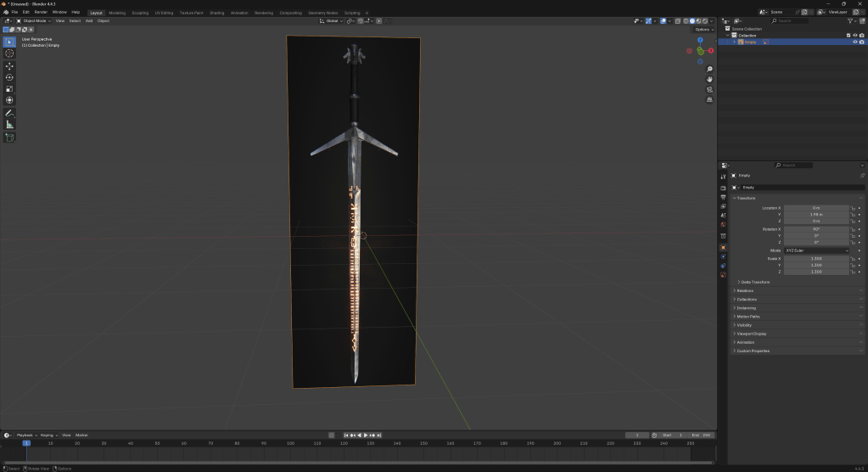Activate the Measure tool
Viewport: 868px width, 472px height.
(10, 125)
